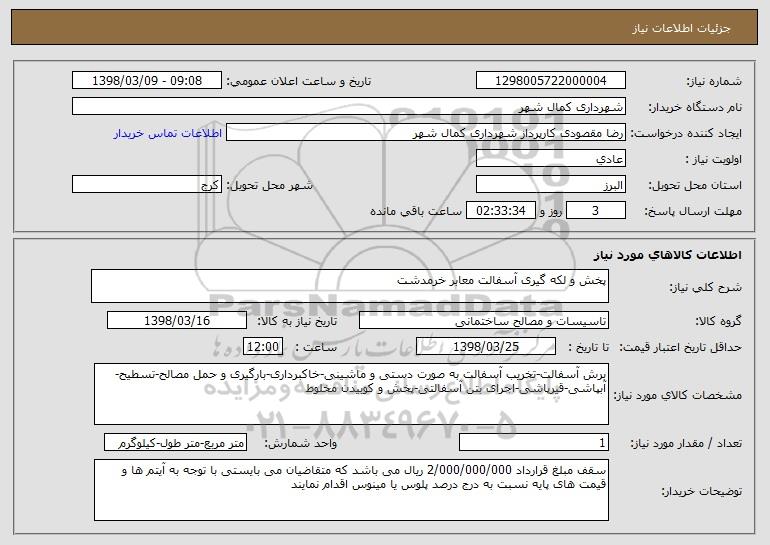Click the need number field 1298005722000004

[x=550, y=81]
